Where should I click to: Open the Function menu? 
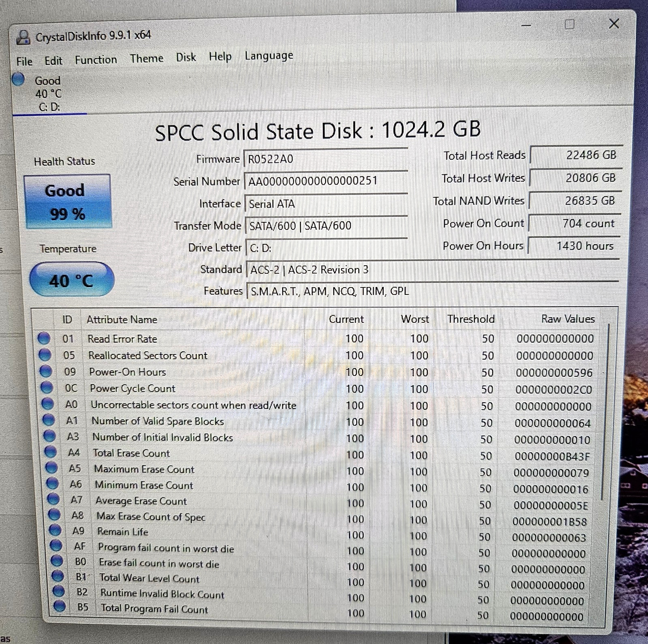tap(96, 60)
